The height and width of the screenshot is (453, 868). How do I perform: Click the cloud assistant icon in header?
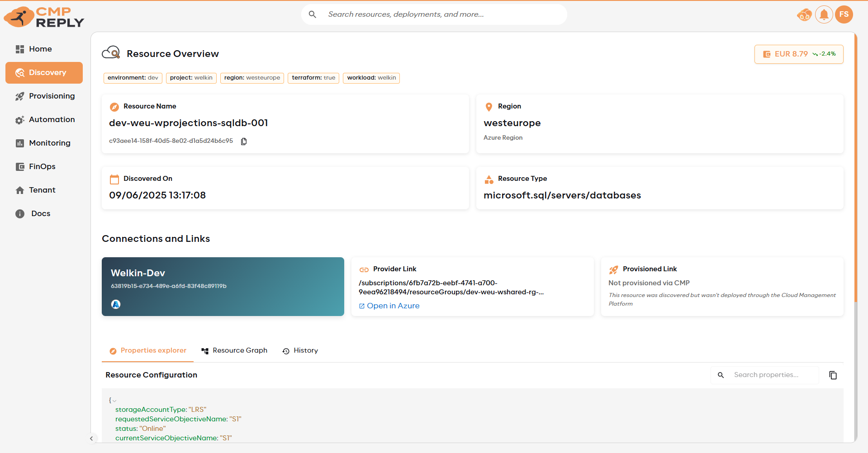pos(804,15)
